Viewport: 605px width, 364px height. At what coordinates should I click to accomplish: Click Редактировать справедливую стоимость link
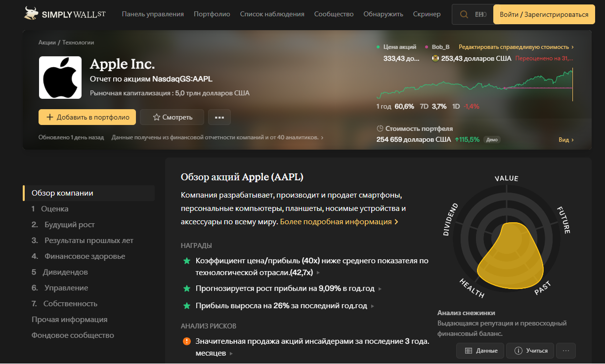[516, 47]
